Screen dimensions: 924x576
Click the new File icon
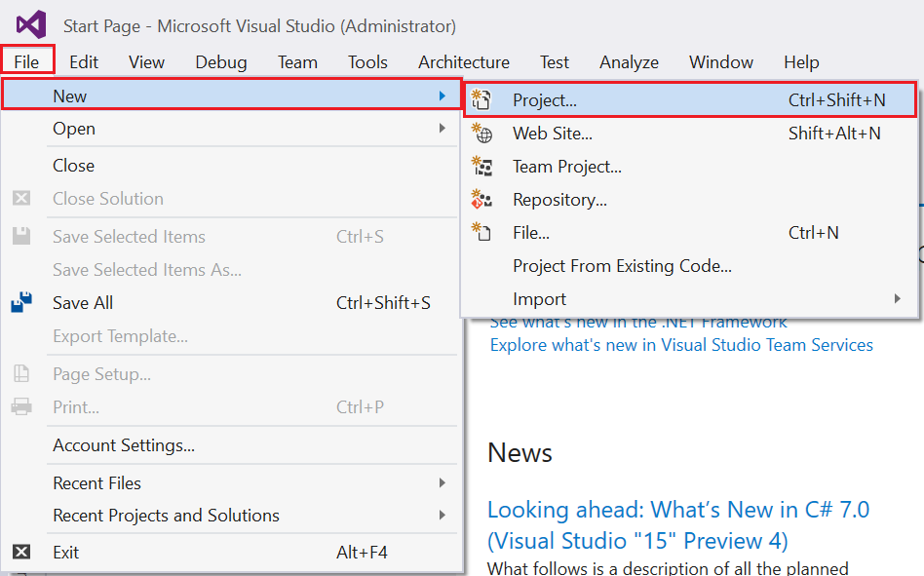(x=481, y=232)
